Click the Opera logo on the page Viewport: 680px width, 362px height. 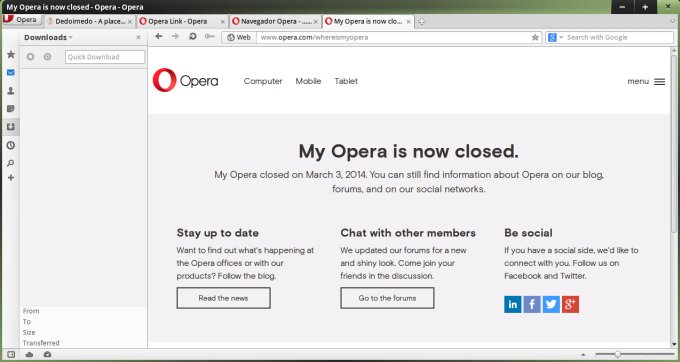point(185,80)
